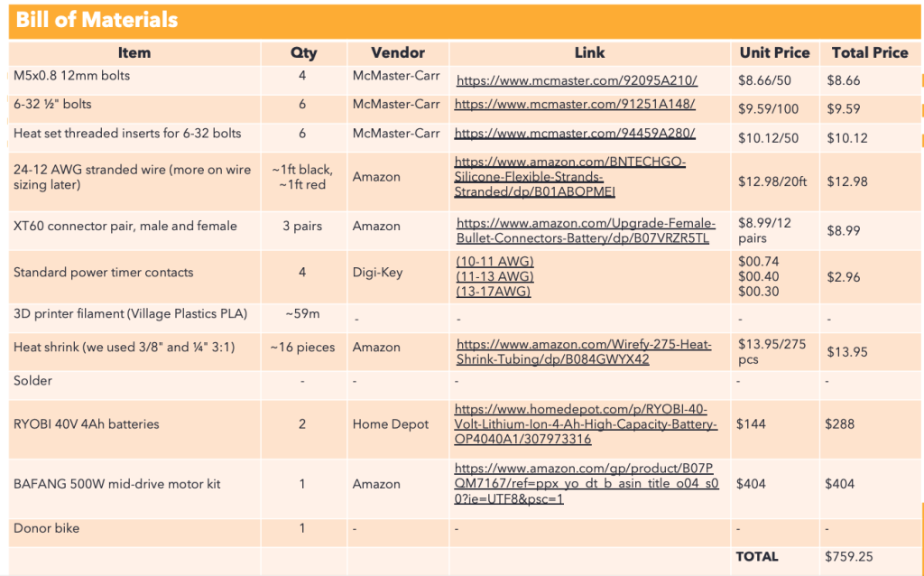Click the "$288" total price
This screenshot has height=576, width=924.
click(x=840, y=424)
